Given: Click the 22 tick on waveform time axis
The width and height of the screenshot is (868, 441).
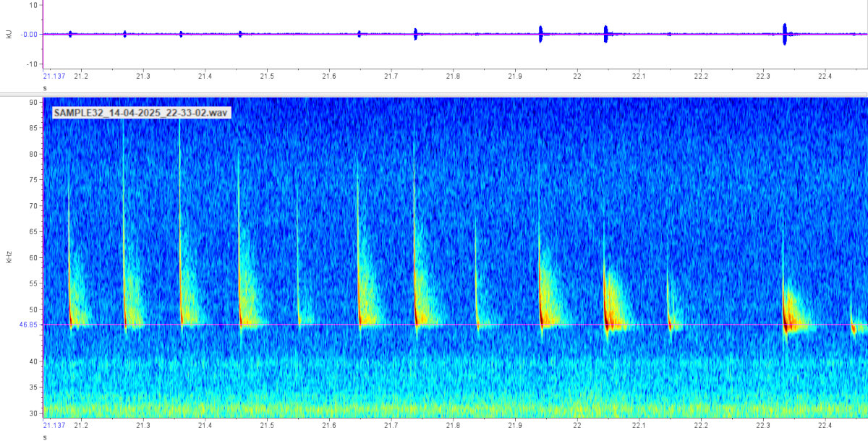Looking at the screenshot, I should (x=576, y=76).
